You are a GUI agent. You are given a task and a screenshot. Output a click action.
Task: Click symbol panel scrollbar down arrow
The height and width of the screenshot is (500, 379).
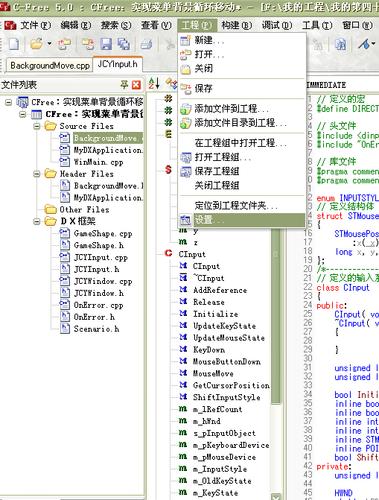276,496
